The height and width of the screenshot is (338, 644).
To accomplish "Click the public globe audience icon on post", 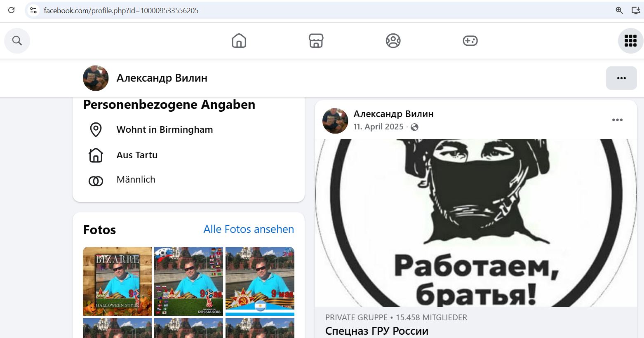I will (414, 127).
